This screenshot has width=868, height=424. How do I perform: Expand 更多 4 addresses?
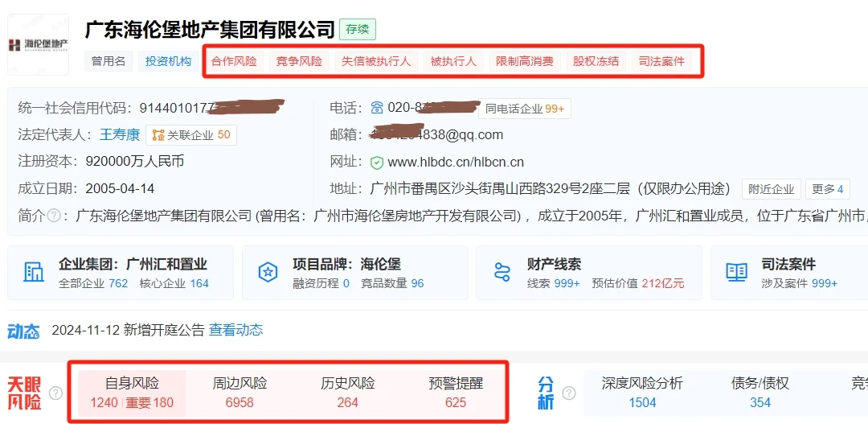pos(828,189)
